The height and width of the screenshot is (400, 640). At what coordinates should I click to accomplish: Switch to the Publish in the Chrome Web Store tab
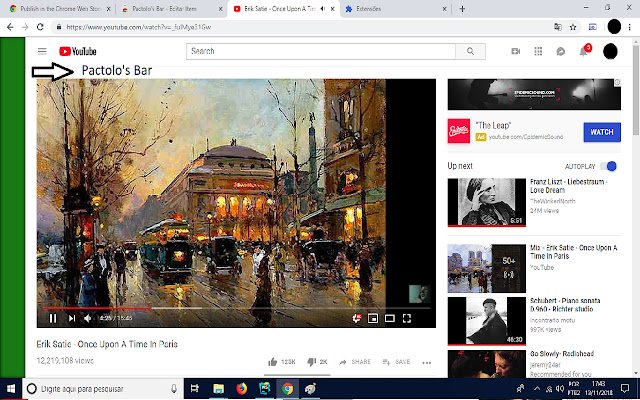point(58,9)
